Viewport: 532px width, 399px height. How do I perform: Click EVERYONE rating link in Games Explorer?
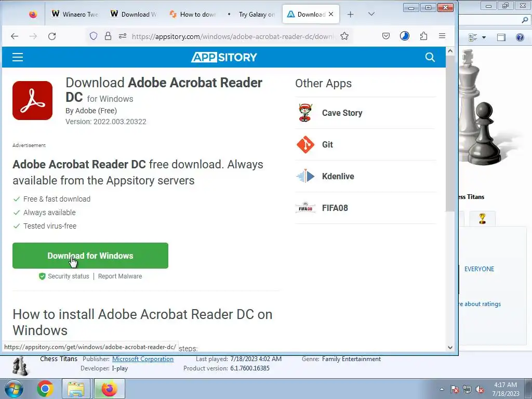pos(479,269)
